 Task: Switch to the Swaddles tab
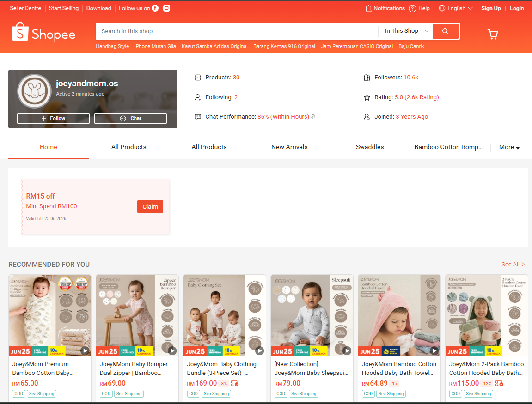[x=370, y=147]
